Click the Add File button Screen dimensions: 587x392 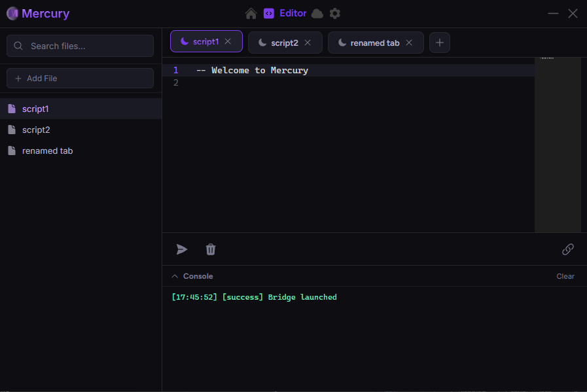[80, 79]
